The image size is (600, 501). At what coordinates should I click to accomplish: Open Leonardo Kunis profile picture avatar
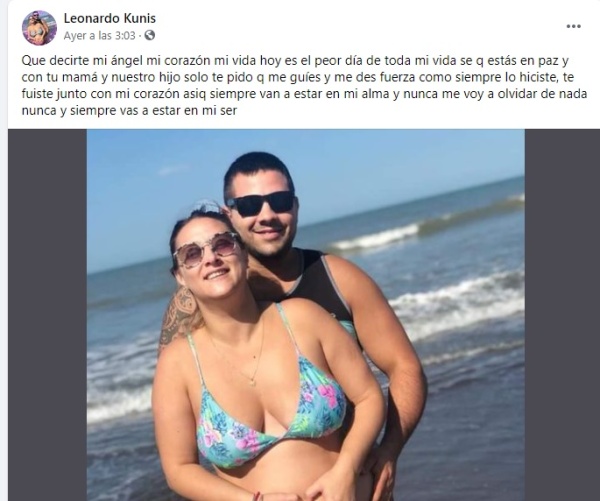coord(39,28)
